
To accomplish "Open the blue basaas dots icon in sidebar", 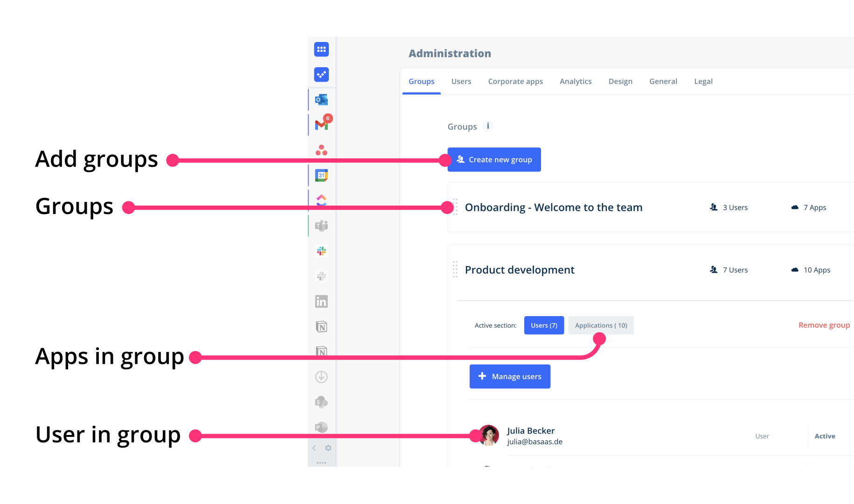I will click(321, 75).
